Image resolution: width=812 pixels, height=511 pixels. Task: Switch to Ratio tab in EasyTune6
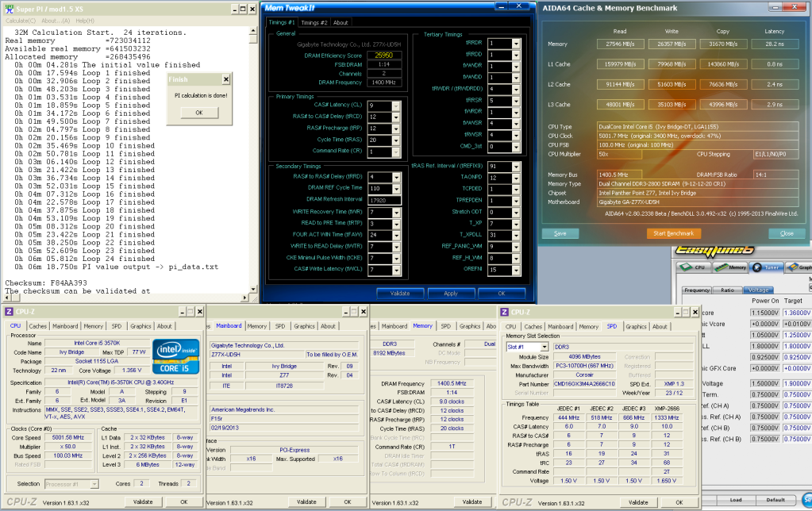727,290
